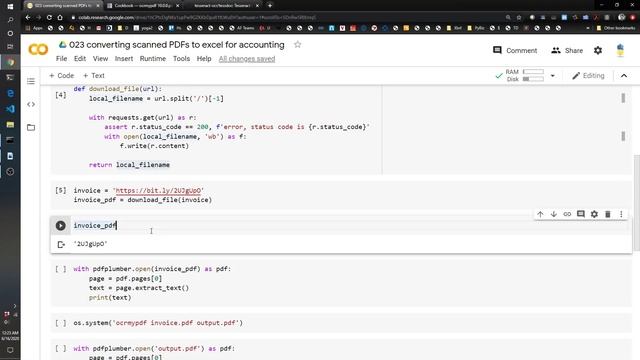
Task: Run the invoice_pdf cell
Action: tap(60, 225)
